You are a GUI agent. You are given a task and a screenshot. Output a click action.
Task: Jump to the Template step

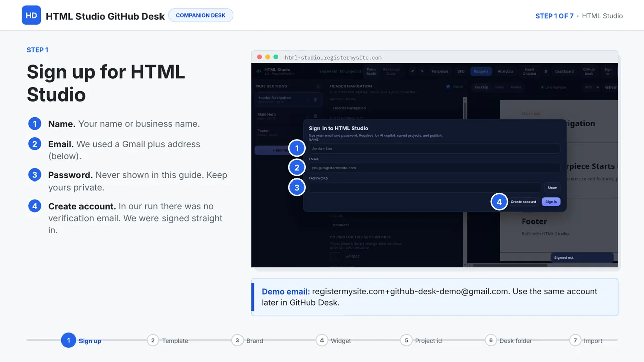tap(168, 340)
